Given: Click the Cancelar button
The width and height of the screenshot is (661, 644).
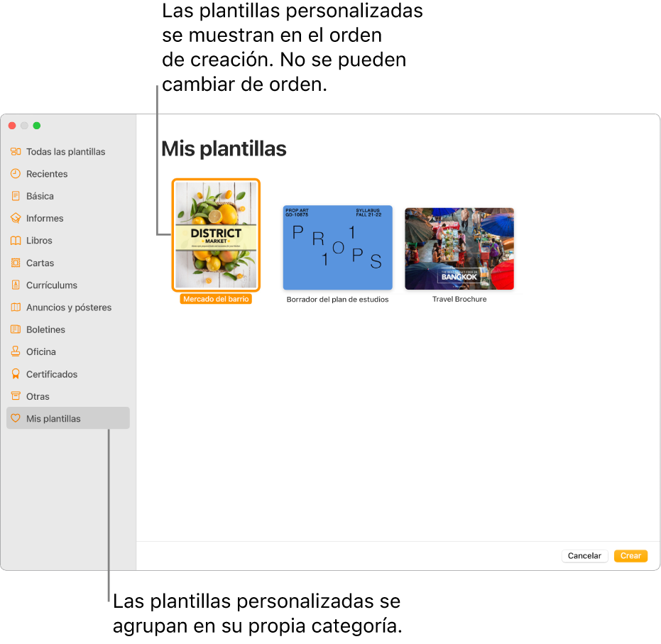Looking at the screenshot, I should (585, 555).
